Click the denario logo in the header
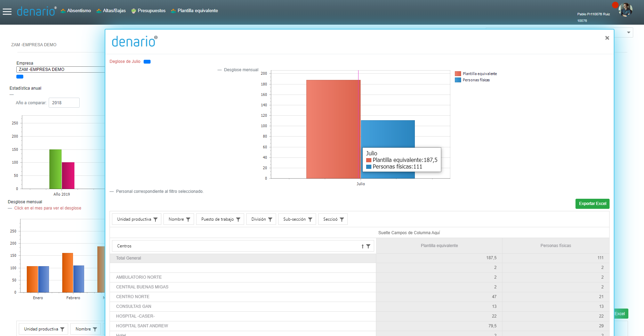The image size is (644, 336). [37, 11]
